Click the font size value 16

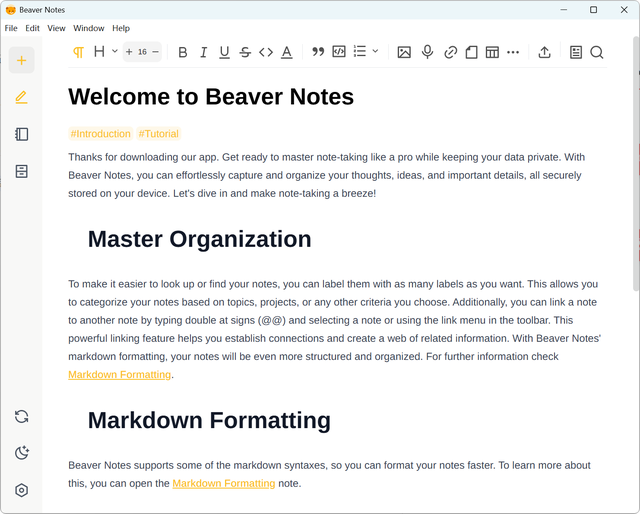[142, 52]
